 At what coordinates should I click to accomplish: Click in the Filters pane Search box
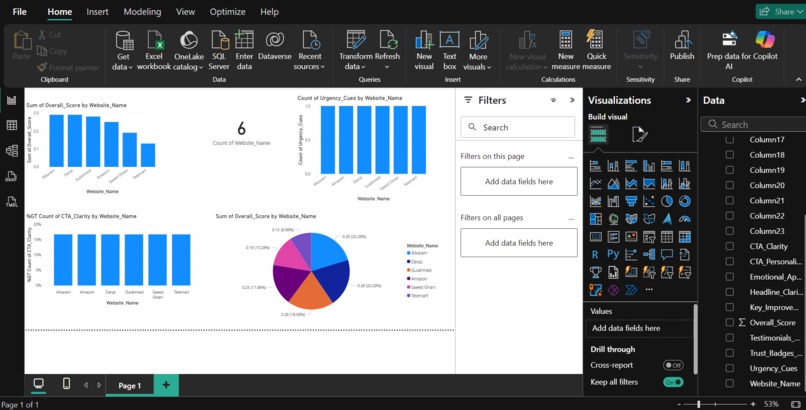pos(518,127)
